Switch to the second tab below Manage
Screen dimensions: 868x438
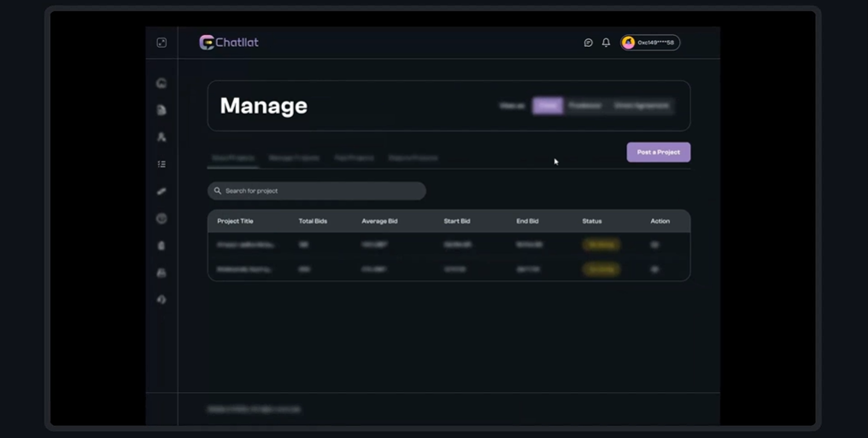click(x=294, y=158)
